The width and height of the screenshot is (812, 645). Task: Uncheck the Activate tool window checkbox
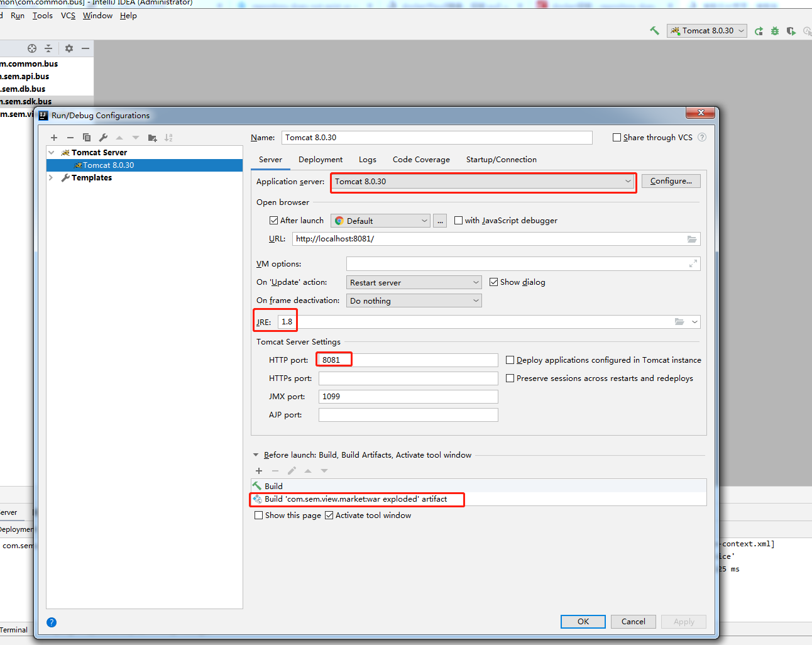click(329, 515)
